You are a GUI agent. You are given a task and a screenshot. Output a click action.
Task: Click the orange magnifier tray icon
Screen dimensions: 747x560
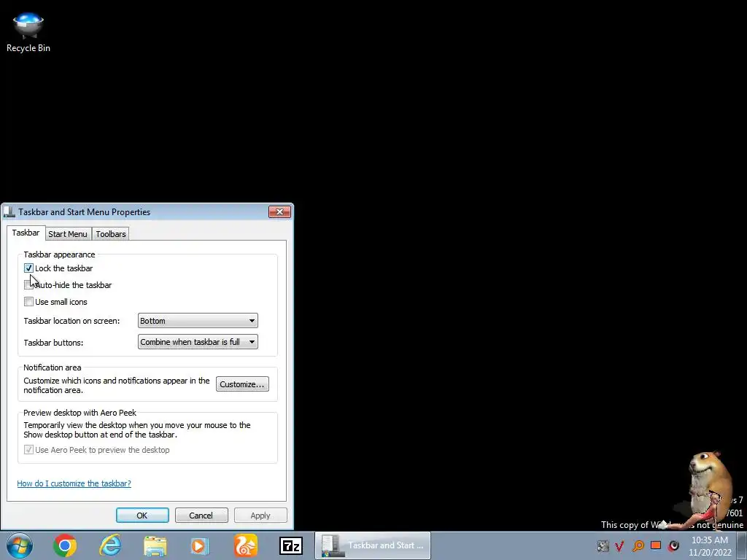pos(638,545)
